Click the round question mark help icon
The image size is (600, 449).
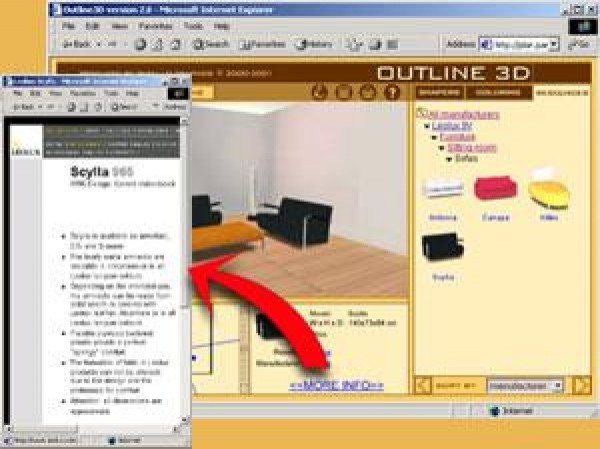392,92
